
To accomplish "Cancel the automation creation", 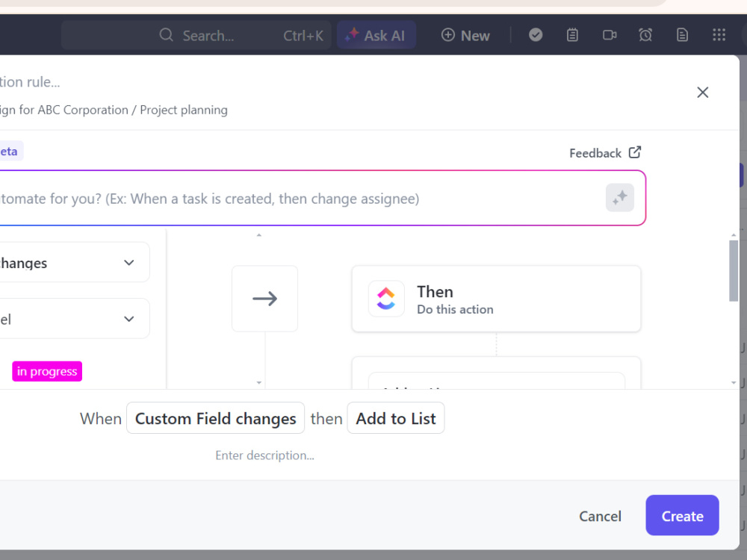I will [x=601, y=516].
